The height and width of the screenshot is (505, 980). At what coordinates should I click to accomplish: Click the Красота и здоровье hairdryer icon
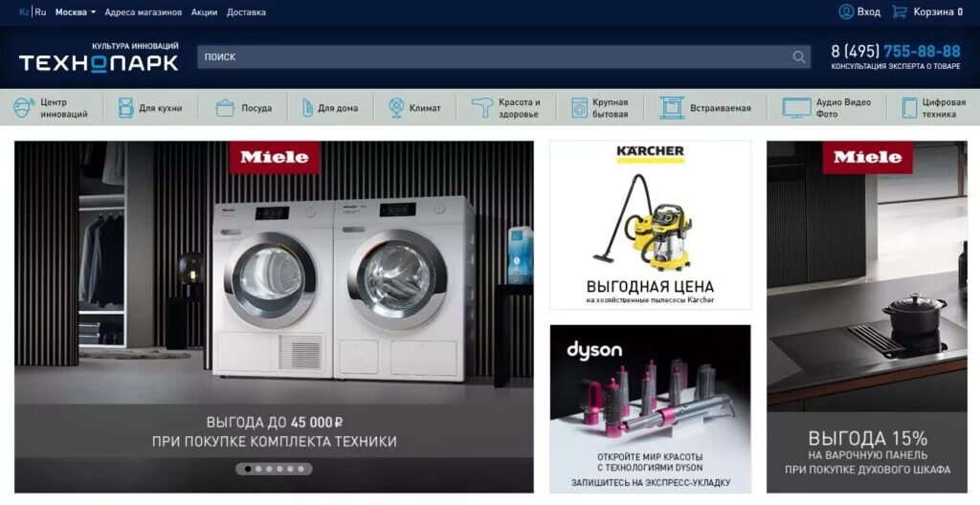pos(482,107)
